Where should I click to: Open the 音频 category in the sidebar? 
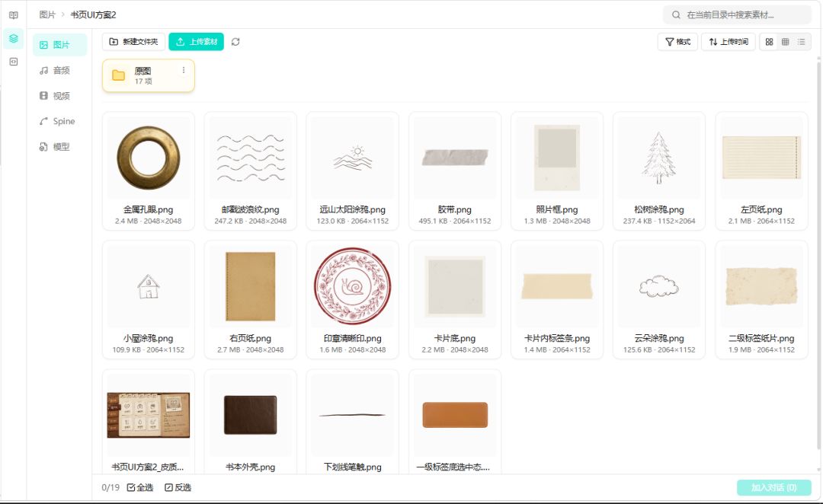60,70
